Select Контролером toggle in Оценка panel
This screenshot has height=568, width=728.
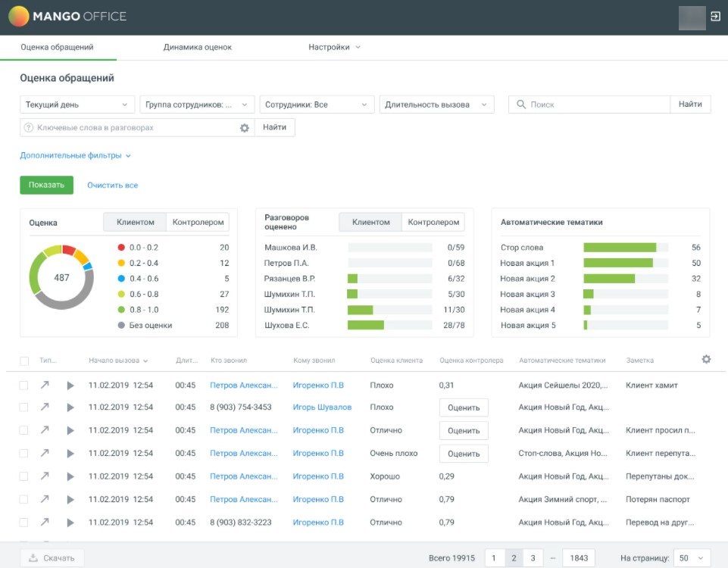tap(198, 223)
